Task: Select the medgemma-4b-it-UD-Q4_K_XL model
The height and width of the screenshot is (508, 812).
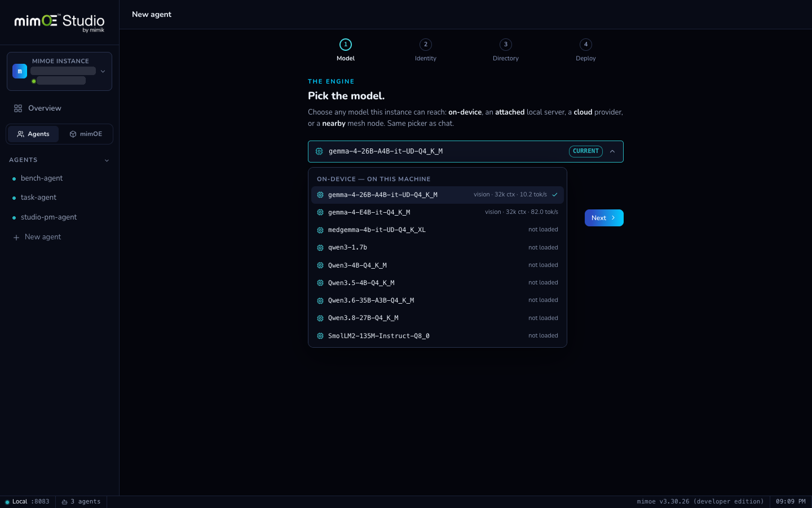Action: pos(438,230)
